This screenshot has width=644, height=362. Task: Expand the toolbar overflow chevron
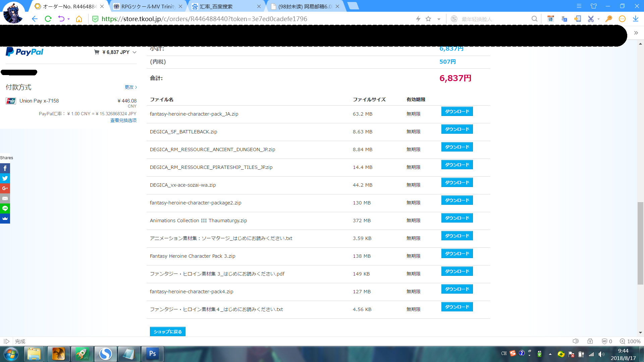(636, 33)
